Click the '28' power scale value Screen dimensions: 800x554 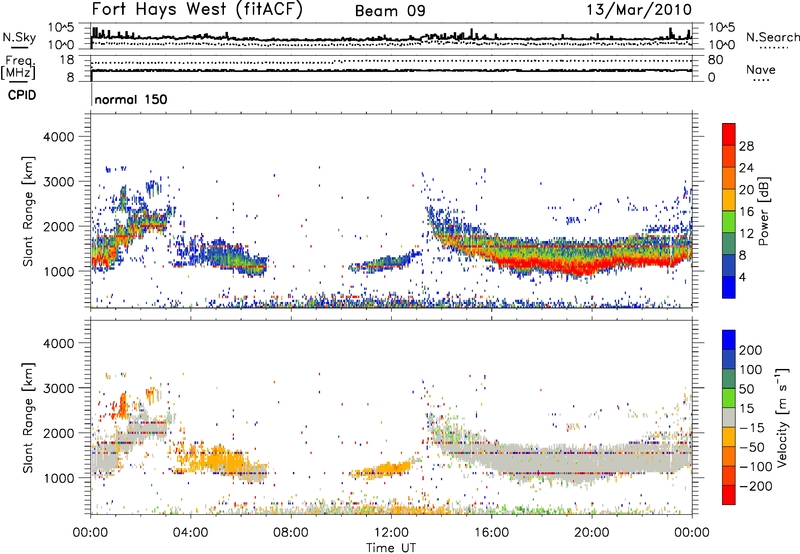tap(746, 146)
